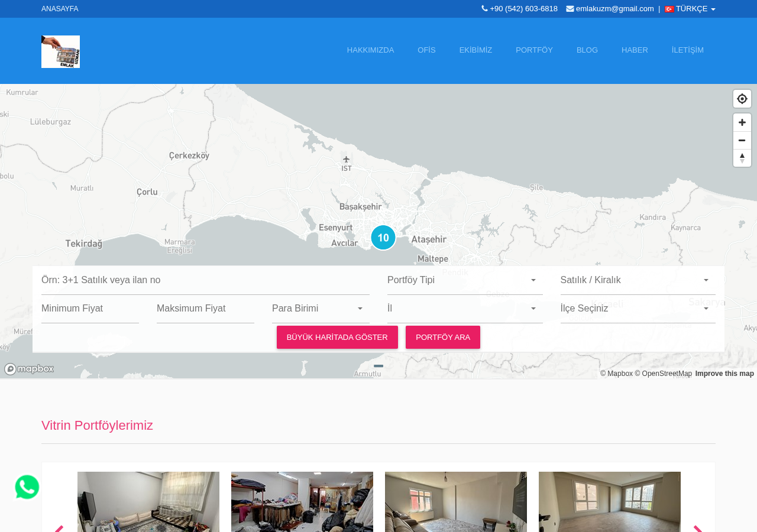Image resolution: width=757 pixels, height=532 pixels.
Task: Open the OFİS menu item
Action: point(426,50)
